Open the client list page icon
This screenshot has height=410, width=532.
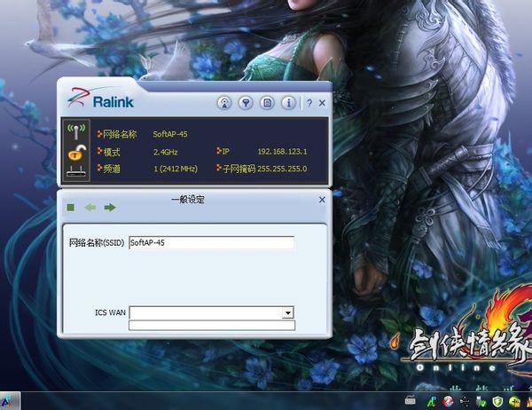(268, 103)
